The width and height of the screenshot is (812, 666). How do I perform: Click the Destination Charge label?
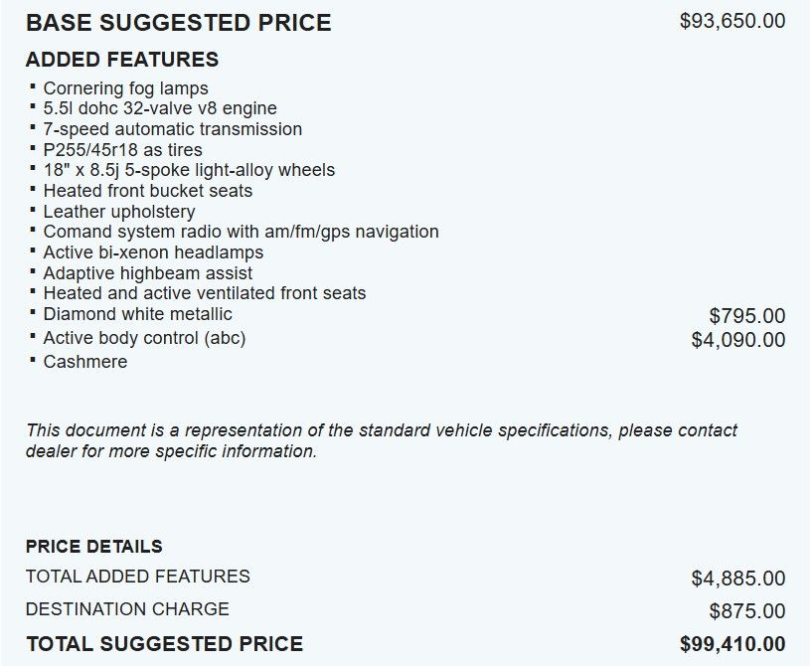(127, 609)
